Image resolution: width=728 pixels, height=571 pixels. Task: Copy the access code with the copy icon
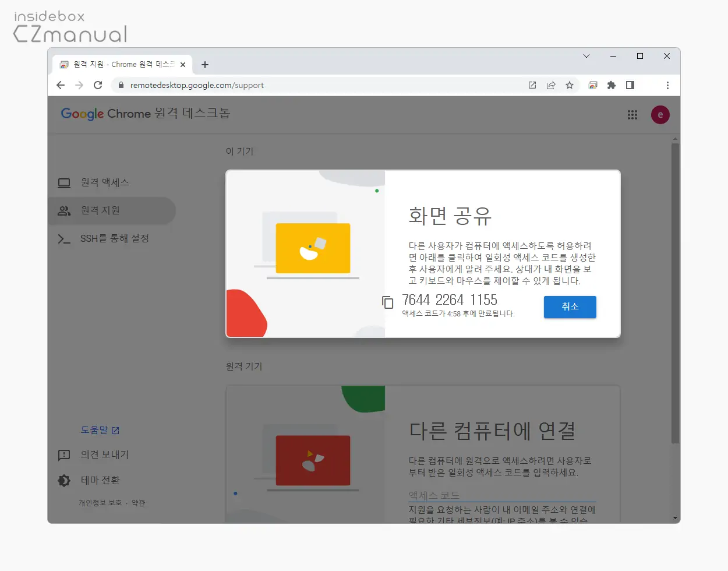coord(388,302)
